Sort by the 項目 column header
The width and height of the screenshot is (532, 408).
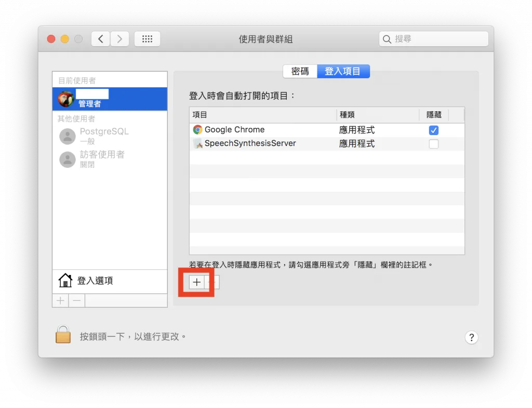click(263, 115)
